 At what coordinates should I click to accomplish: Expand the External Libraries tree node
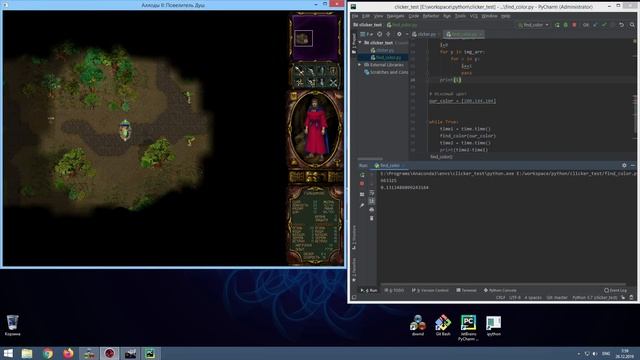click(360, 65)
